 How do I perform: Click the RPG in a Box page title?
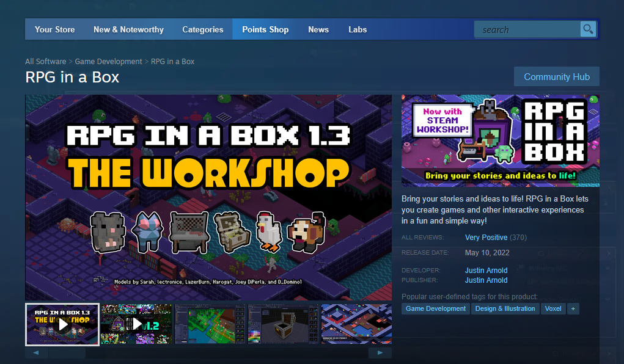click(72, 77)
